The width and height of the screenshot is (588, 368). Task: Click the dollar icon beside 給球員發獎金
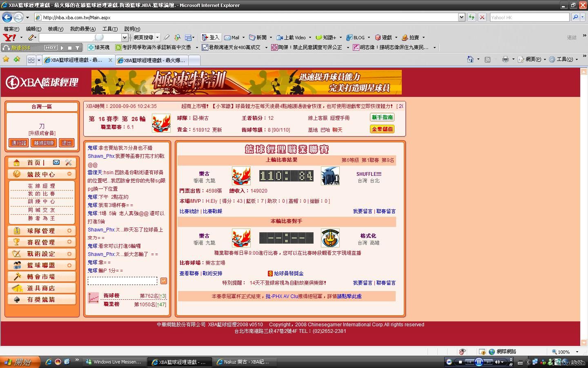pos(270,274)
